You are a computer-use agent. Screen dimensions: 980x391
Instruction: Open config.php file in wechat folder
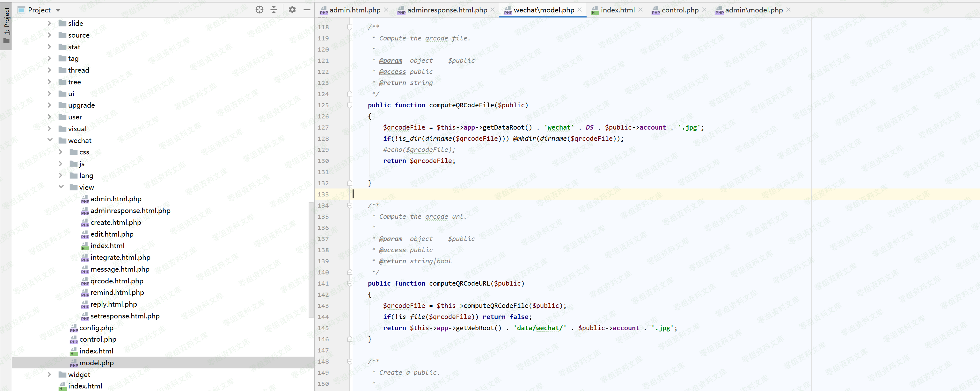tap(96, 328)
